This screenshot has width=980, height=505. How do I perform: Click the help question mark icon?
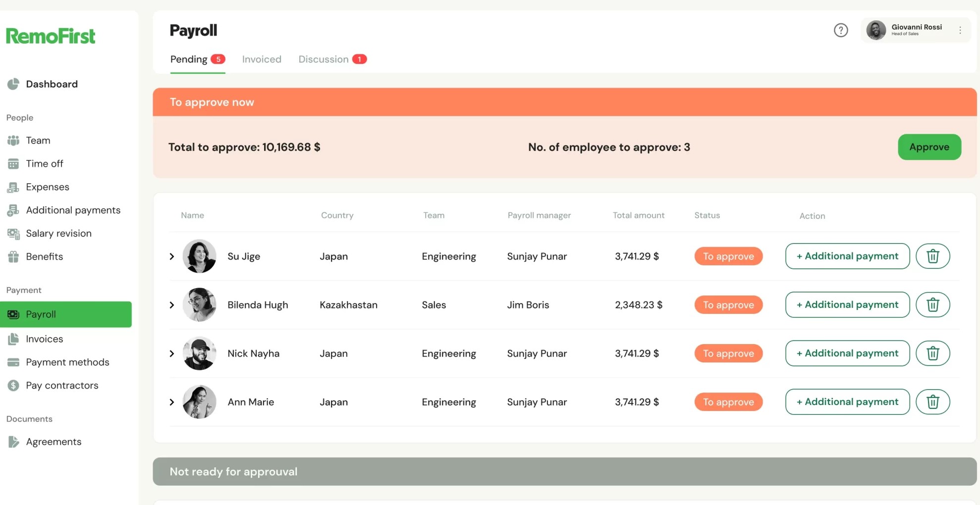840,30
